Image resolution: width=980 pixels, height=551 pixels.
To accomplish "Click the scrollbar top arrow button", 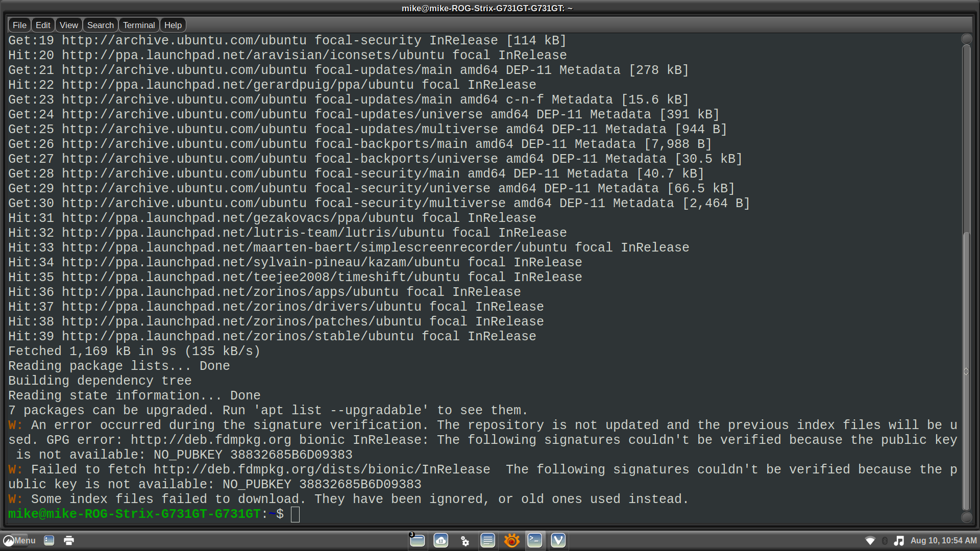I will 966,39.
